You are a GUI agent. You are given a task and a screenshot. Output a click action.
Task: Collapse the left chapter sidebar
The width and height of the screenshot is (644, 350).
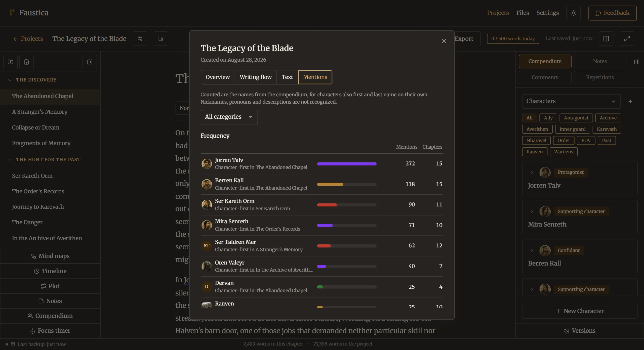90,62
